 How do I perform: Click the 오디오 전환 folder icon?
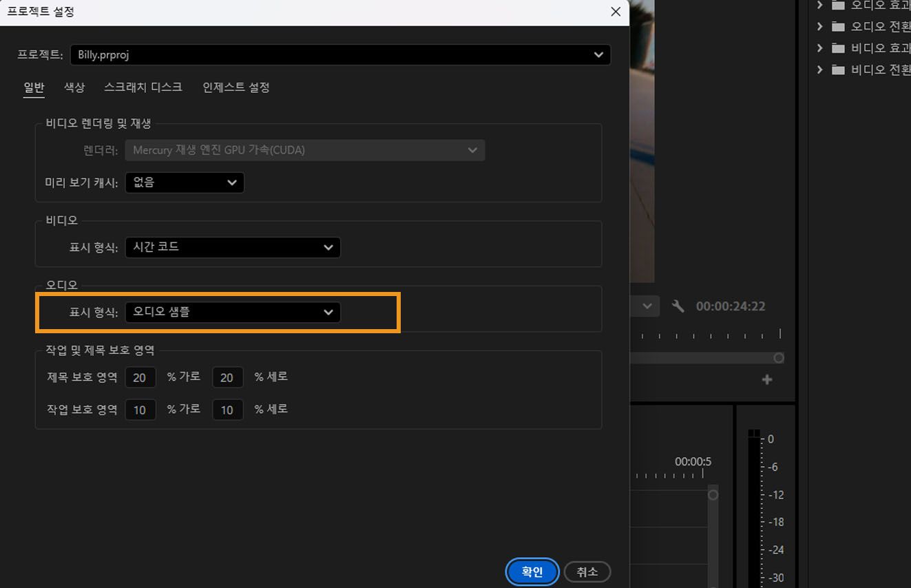click(x=838, y=27)
